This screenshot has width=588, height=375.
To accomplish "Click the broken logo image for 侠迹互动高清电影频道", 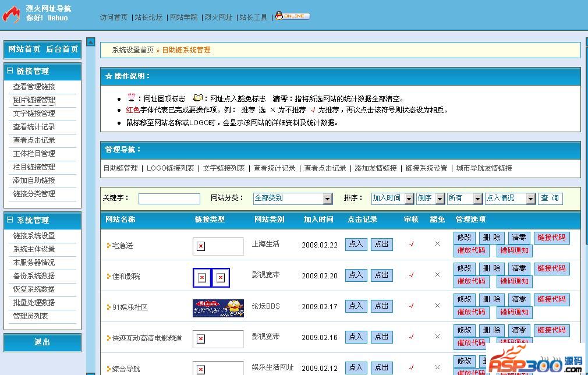I will (x=201, y=339).
